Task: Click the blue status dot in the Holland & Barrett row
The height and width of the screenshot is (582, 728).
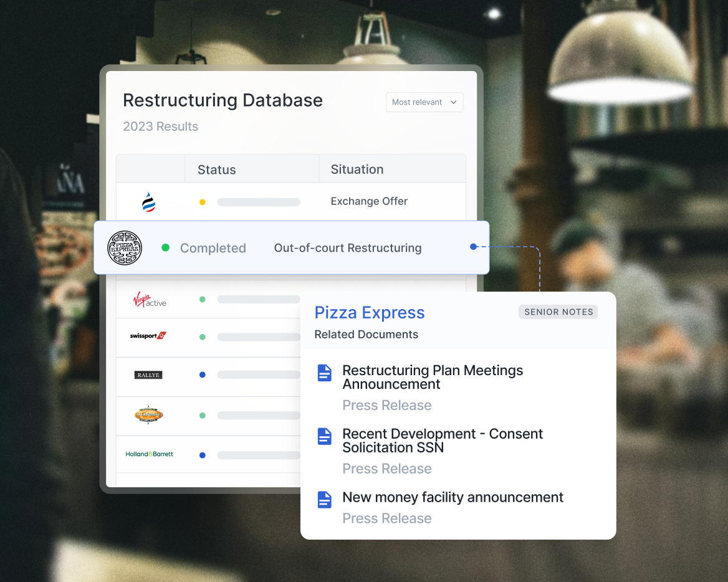Action: (x=203, y=456)
